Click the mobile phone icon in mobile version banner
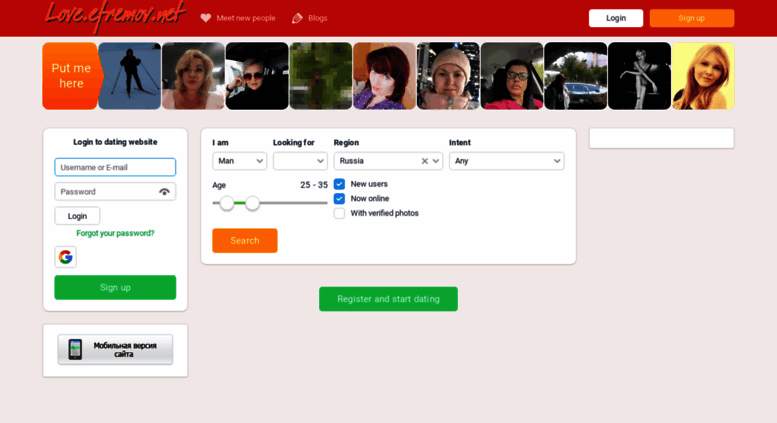The image size is (777, 423). pyautogui.click(x=75, y=350)
